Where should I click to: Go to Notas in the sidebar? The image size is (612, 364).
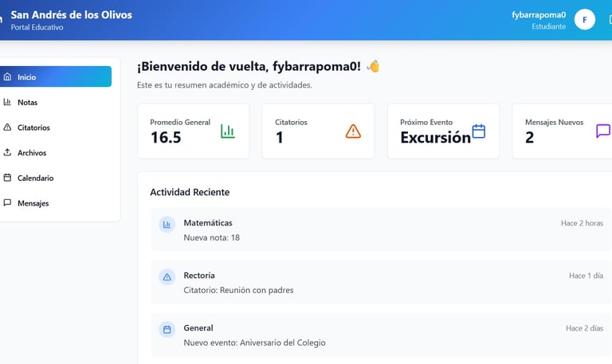pos(56,102)
